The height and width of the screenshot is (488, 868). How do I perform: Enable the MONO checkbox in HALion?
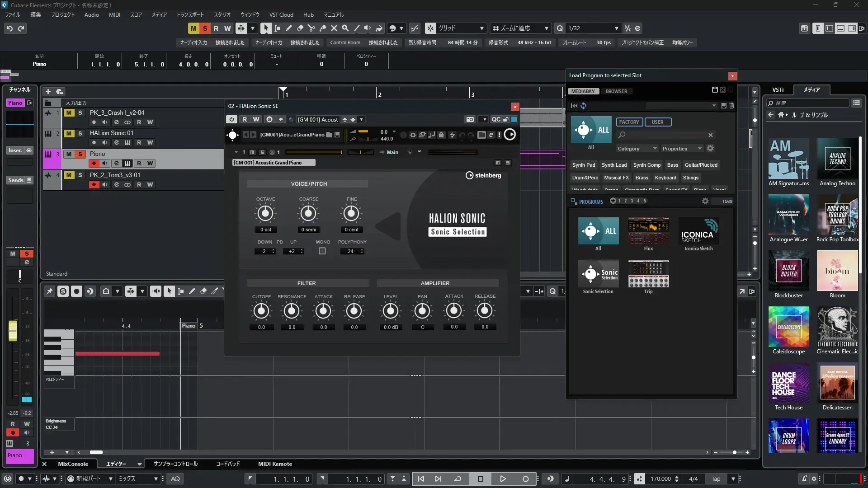point(322,251)
